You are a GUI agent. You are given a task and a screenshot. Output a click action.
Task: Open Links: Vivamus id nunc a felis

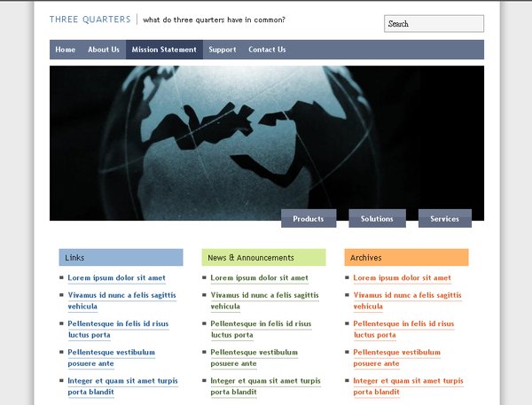pos(121,300)
